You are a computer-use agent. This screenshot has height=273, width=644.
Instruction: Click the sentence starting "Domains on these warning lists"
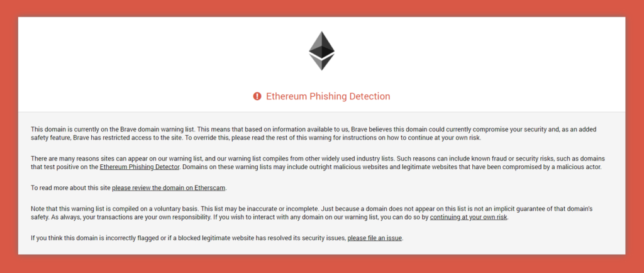tap(392, 167)
